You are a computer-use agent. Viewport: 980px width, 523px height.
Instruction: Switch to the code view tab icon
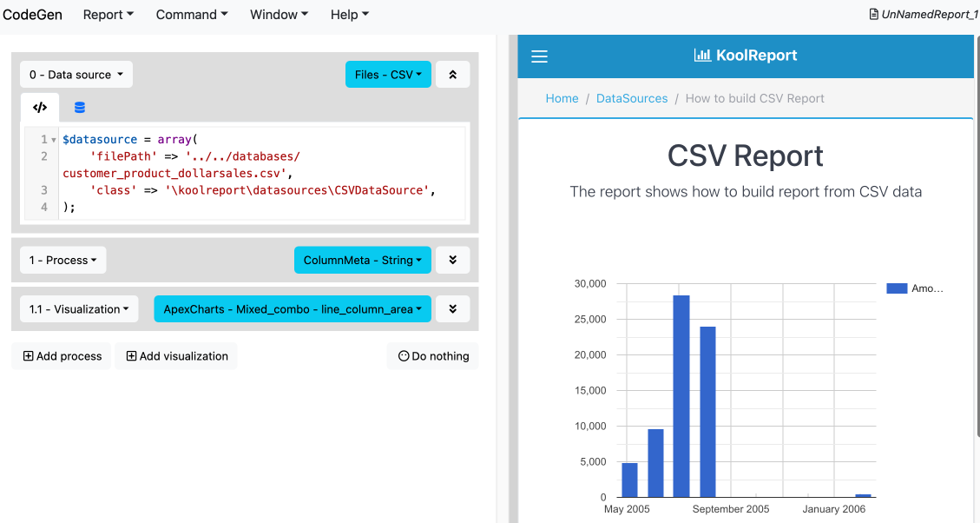tap(40, 108)
